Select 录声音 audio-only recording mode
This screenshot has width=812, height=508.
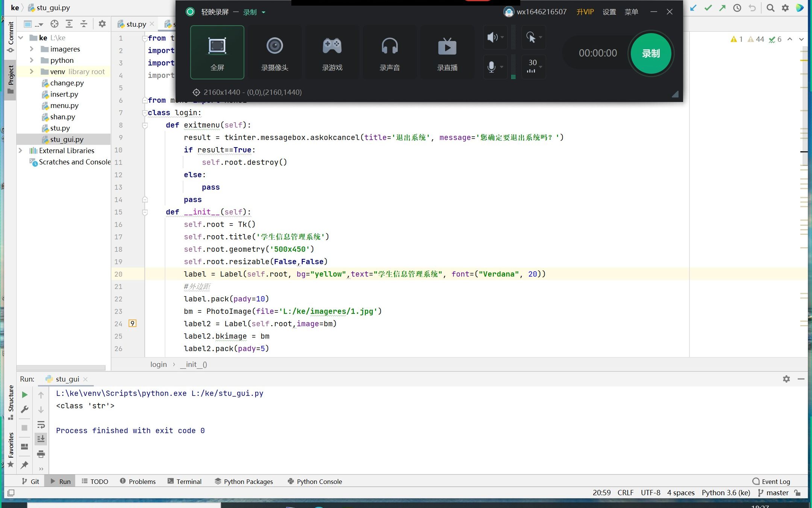click(x=389, y=53)
